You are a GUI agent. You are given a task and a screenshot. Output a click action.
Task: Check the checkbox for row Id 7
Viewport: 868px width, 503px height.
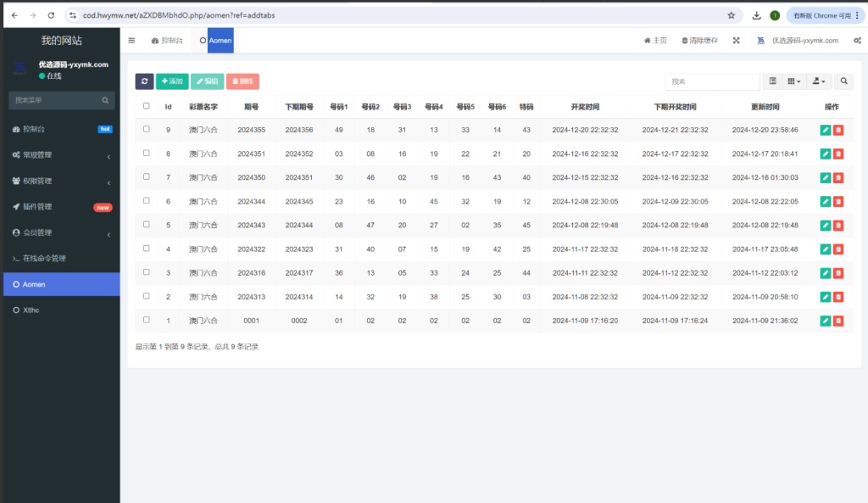pyautogui.click(x=146, y=176)
